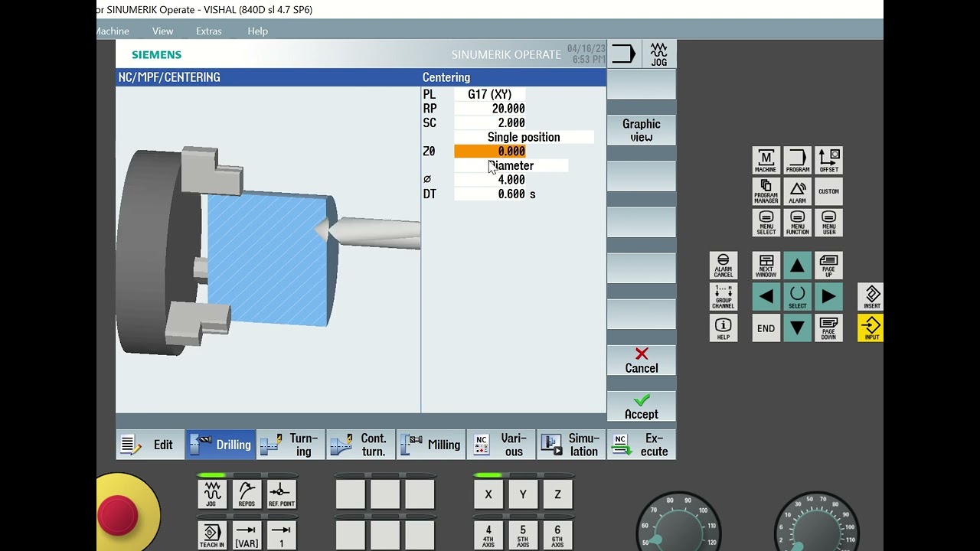The height and width of the screenshot is (551, 980).
Task: Click the cursor left arrow key
Action: point(766,297)
